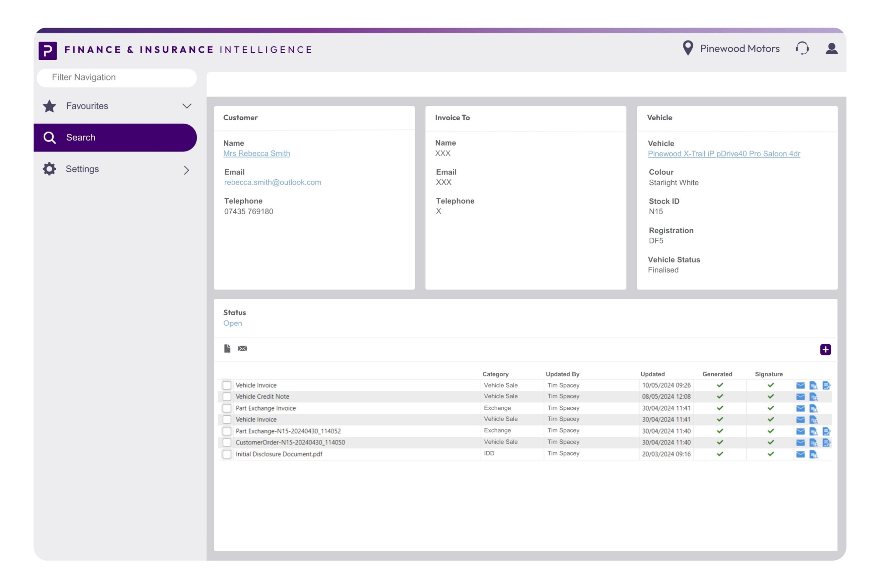Image resolution: width=880 pixels, height=588 pixels.
Task: Open the Pinewood X-Trail vehicle link
Action: (x=724, y=154)
